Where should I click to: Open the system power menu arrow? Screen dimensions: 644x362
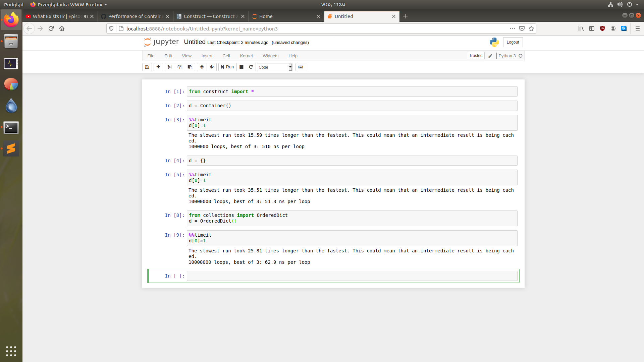point(637,4)
